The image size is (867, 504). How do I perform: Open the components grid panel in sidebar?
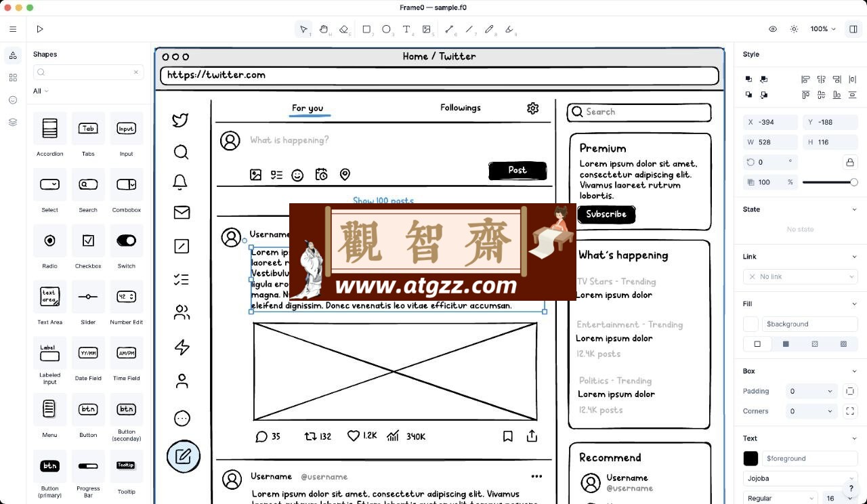(13, 78)
